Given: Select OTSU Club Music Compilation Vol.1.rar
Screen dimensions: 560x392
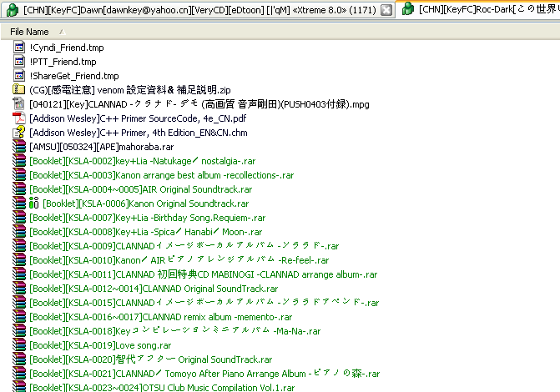Looking at the screenshot, I should point(162,387).
